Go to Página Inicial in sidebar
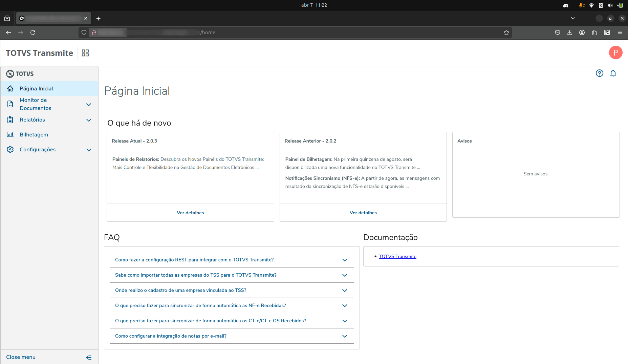This screenshot has height=364, width=628. (x=36, y=89)
